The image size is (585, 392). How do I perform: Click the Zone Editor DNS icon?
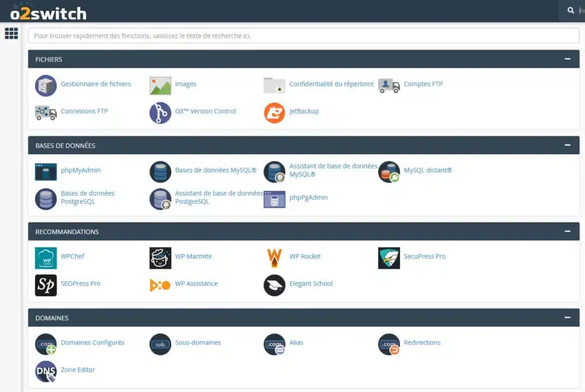click(x=46, y=371)
